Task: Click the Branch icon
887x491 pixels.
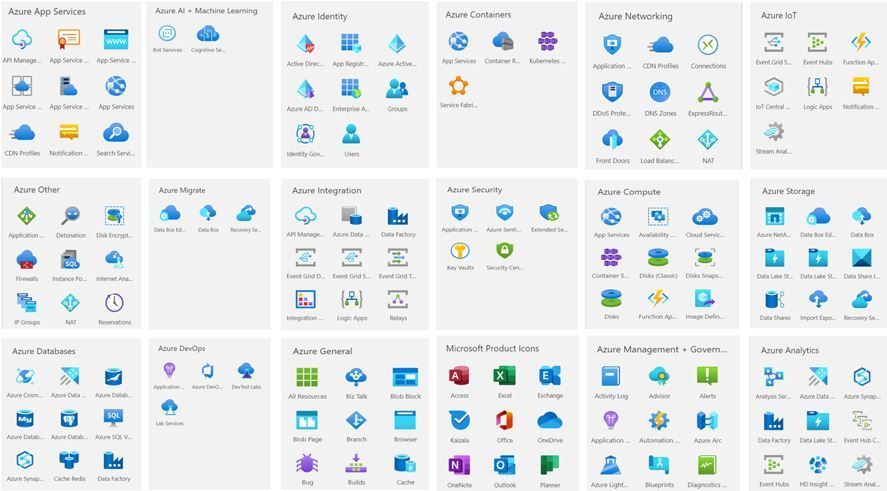Action: [x=356, y=420]
